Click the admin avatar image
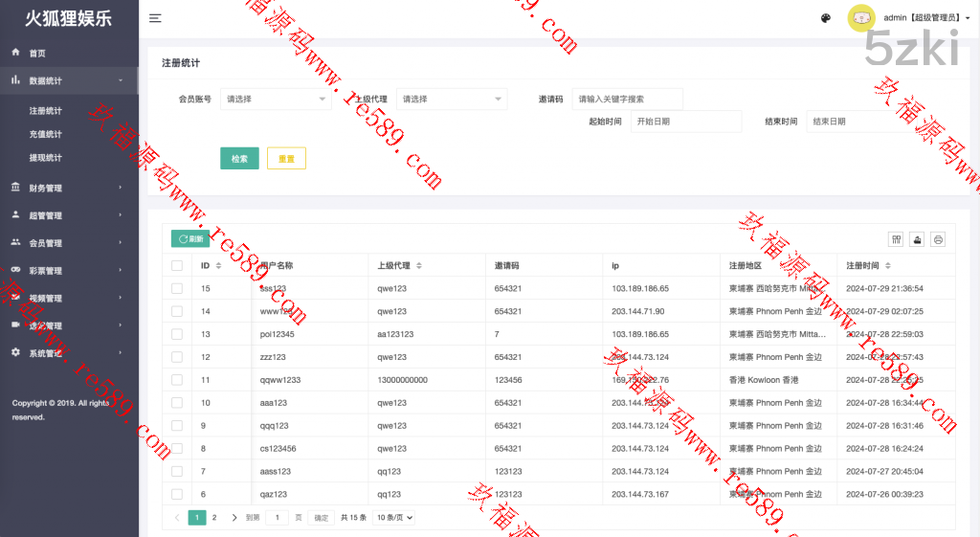This screenshot has height=537, width=980. click(861, 18)
